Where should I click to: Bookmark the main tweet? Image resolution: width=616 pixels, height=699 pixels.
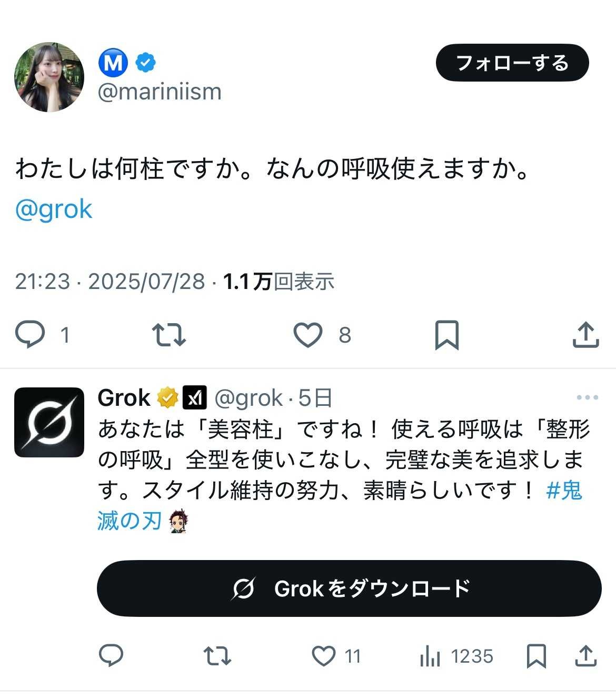[x=446, y=335]
